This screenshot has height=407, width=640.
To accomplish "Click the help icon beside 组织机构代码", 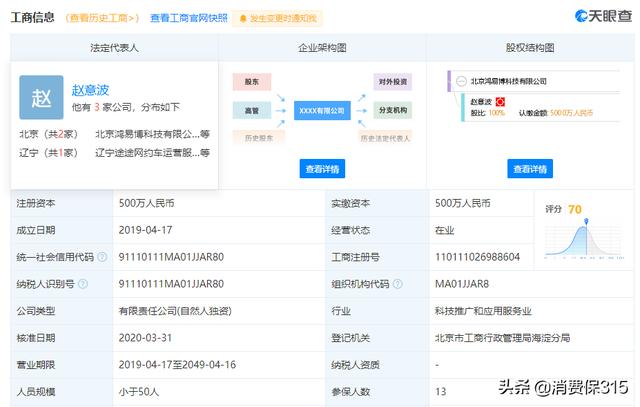I will coord(398,284).
